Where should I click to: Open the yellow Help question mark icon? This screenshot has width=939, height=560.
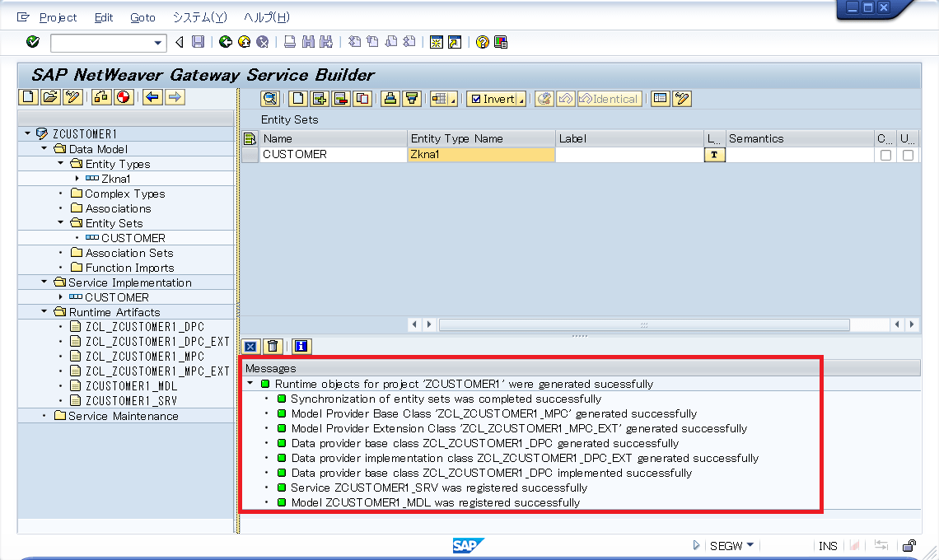[x=482, y=42]
